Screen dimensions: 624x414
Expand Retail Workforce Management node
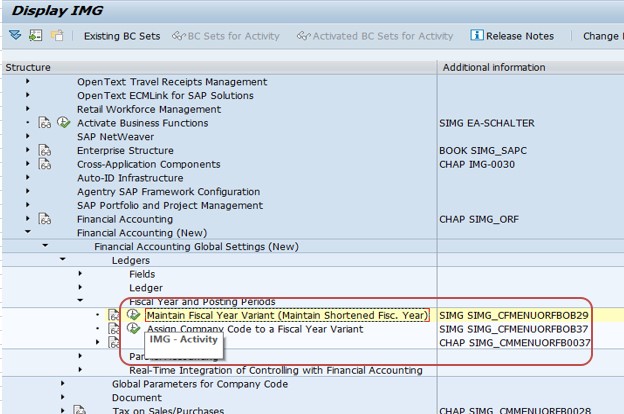(27, 109)
